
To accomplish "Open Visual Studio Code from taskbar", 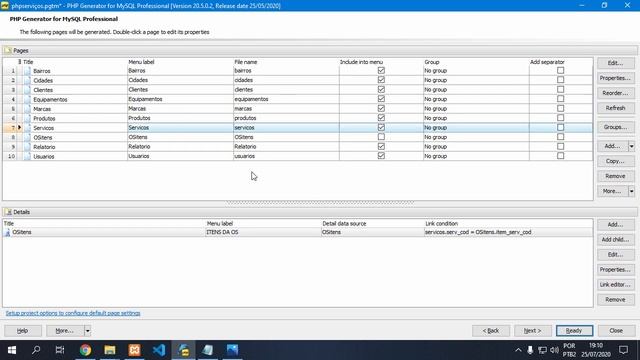I will tap(159, 350).
